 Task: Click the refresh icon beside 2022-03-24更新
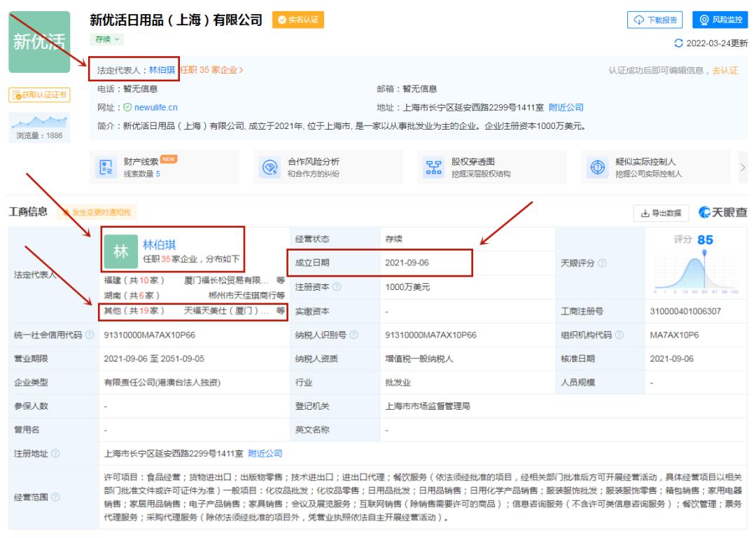(x=675, y=43)
